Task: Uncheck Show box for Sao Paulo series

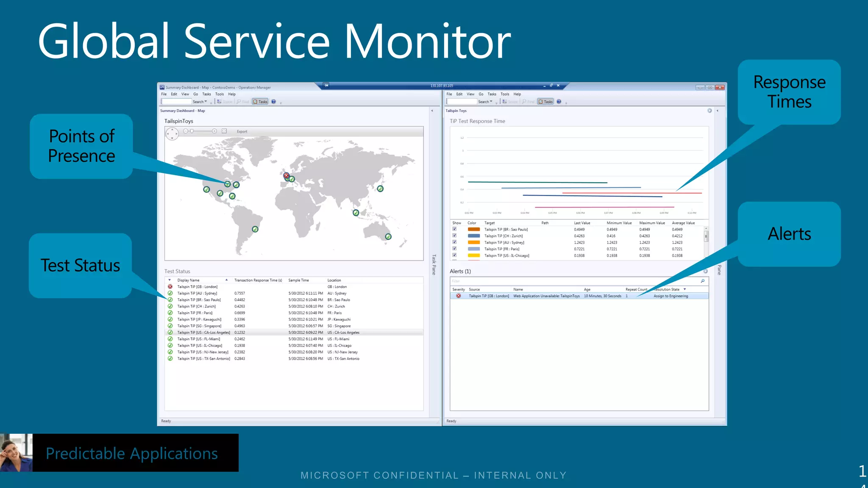Action: pos(454,229)
